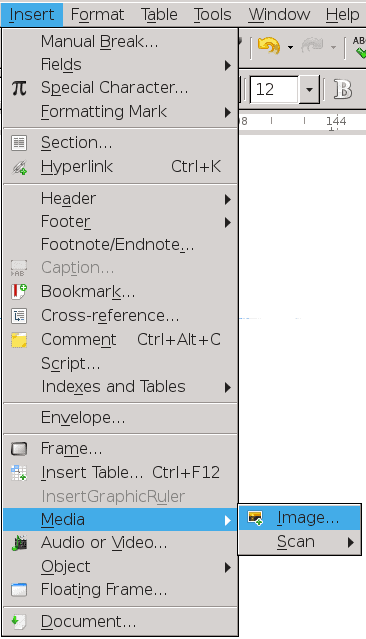Click the Image icon in Media submenu

[256, 518]
